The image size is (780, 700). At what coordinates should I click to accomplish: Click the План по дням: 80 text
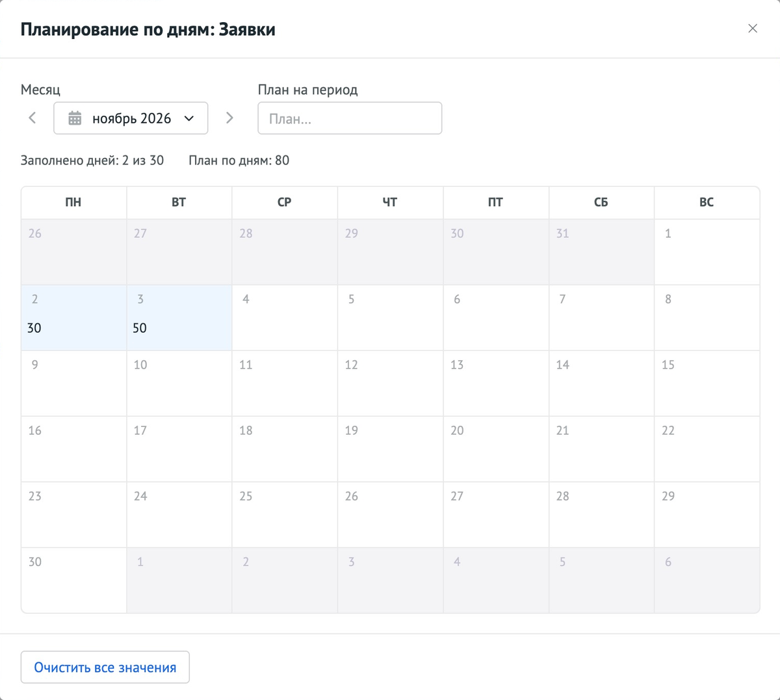(239, 161)
